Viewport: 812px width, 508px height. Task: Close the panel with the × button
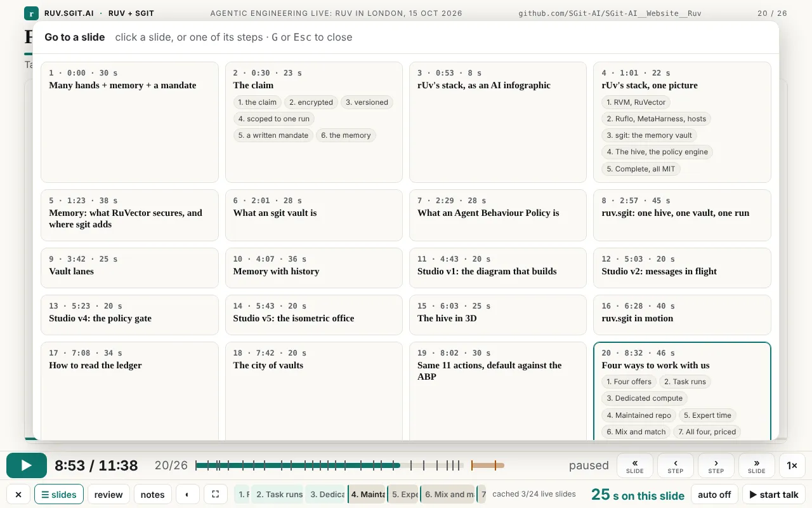(x=18, y=495)
